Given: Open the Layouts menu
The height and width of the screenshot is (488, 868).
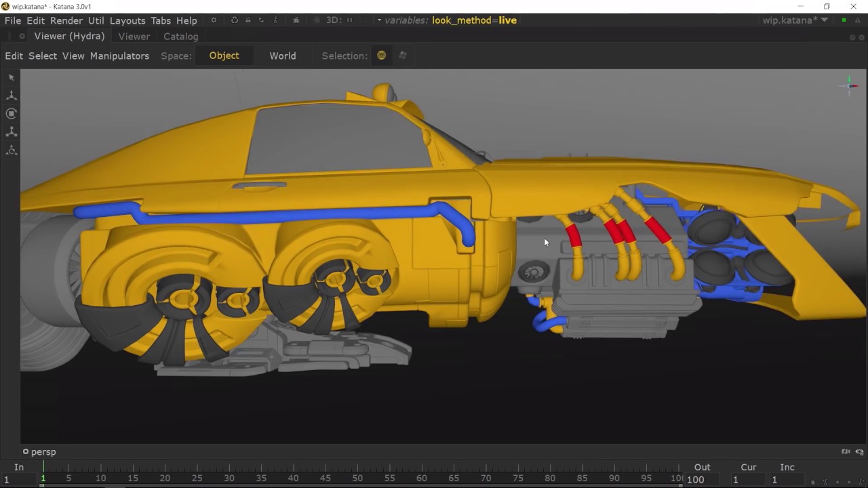Looking at the screenshot, I should pos(127,20).
